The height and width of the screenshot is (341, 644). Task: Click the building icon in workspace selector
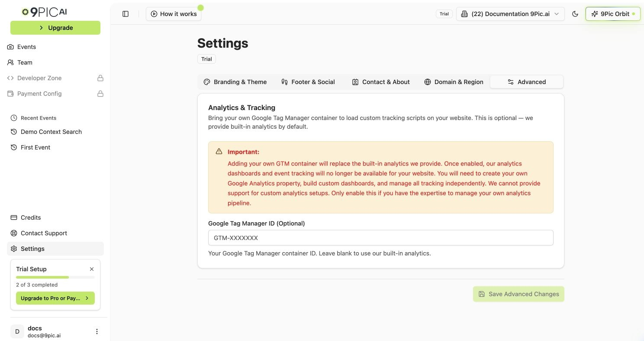tap(465, 14)
